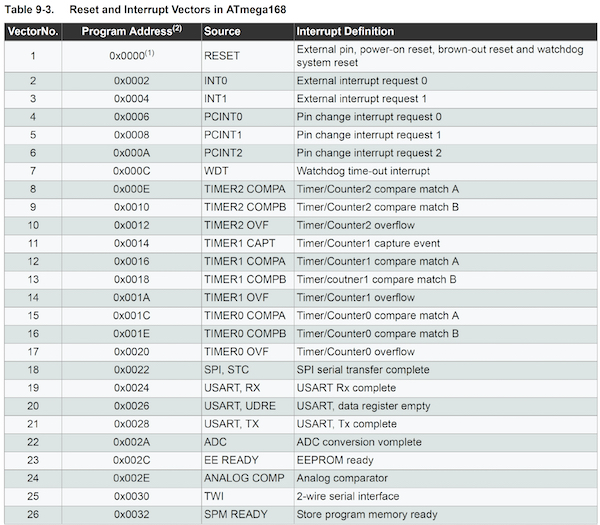Click the '0x0000' program address cell
600x525 pixels.
click(x=132, y=55)
